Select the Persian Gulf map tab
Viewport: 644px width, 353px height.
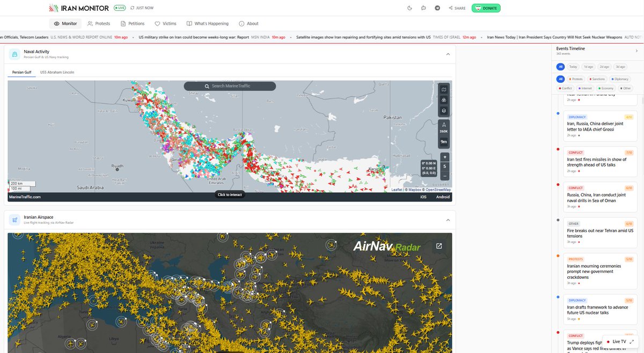pyautogui.click(x=21, y=71)
